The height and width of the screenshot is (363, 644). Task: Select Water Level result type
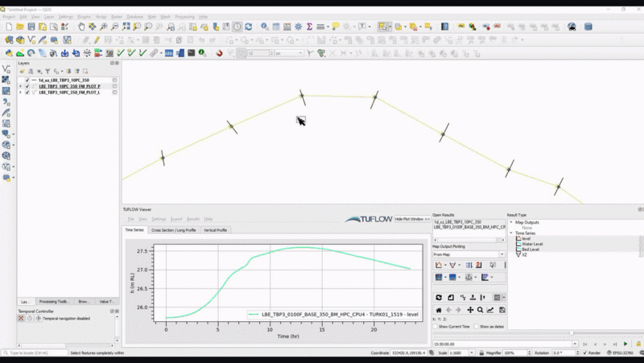532,244
